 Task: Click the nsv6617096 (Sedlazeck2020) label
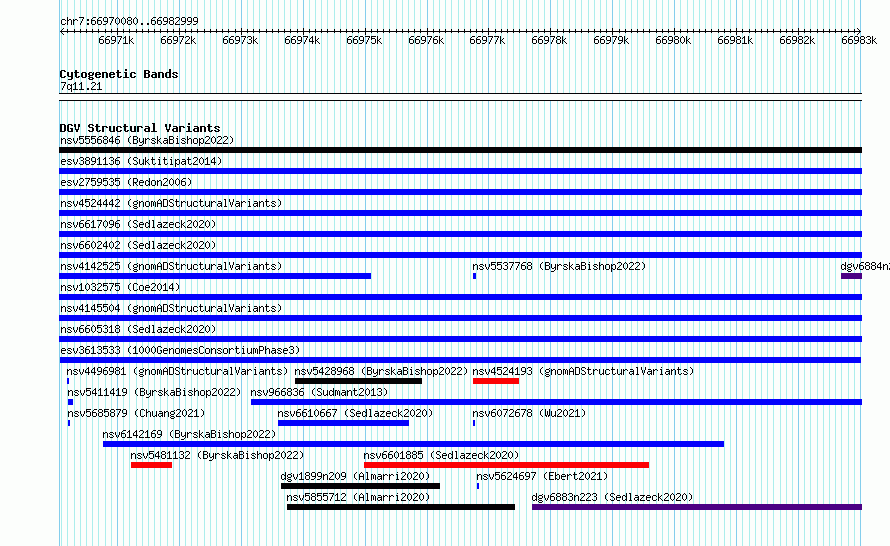(138, 224)
